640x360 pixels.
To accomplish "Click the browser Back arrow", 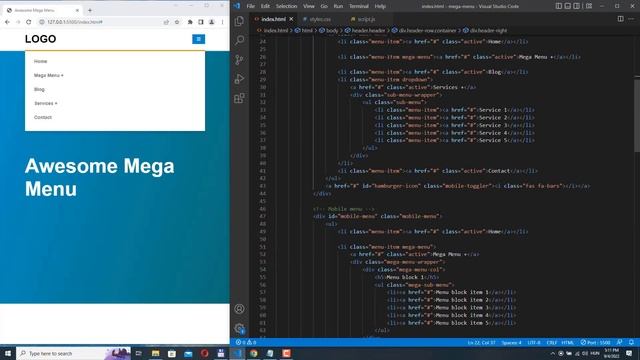I will click(7, 22).
